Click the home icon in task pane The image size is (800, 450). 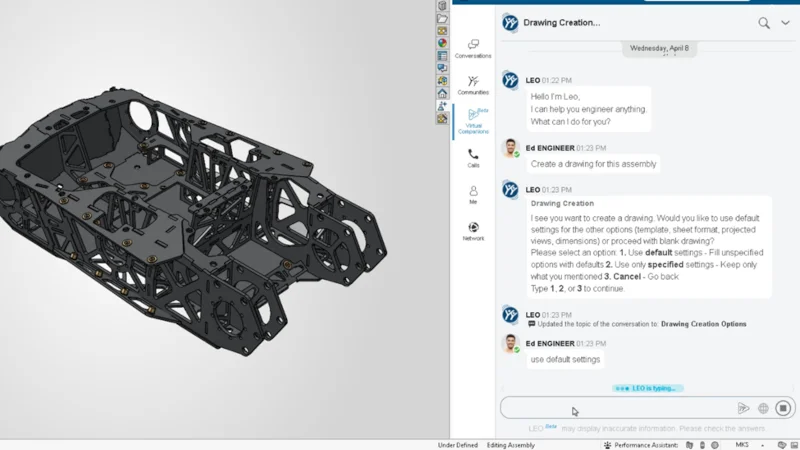click(x=442, y=93)
